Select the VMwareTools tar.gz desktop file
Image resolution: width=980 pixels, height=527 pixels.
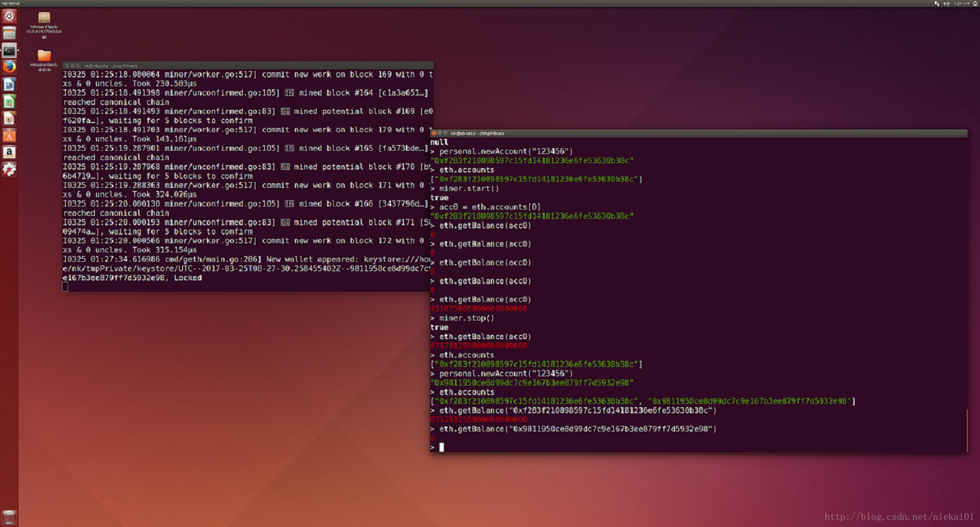pyautogui.click(x=44, y=25)
